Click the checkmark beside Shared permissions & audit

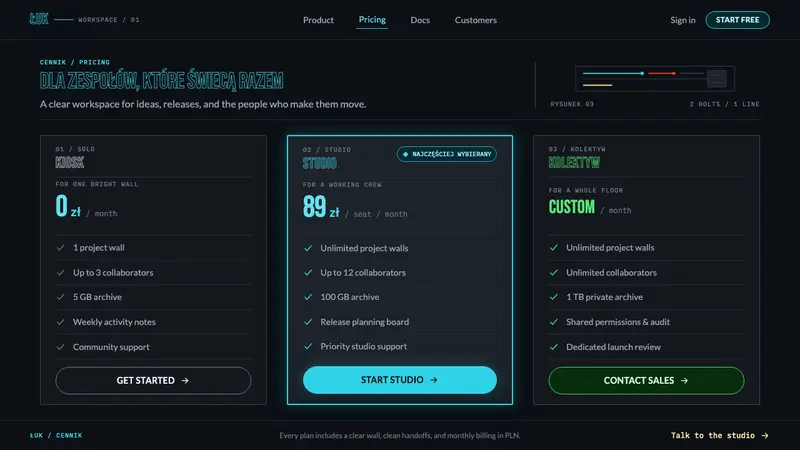[x=554, y=322]
